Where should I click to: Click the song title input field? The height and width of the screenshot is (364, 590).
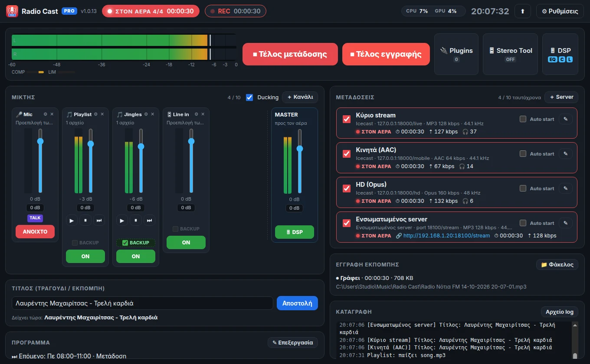coord(142,303)
